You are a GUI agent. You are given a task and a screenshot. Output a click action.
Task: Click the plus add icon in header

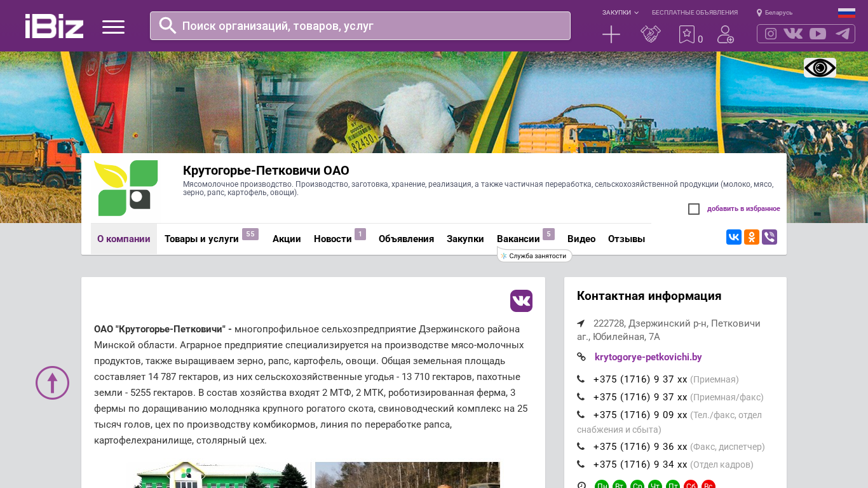(611, 34)
